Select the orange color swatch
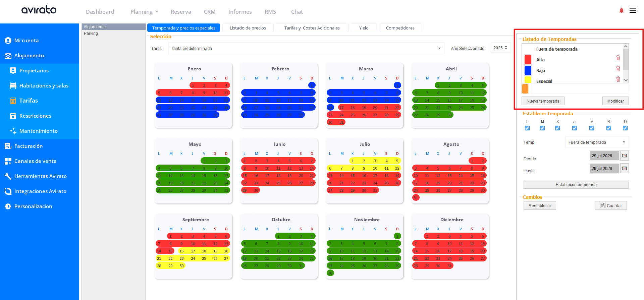Screen dimensions: 644x300 [525, 89]
